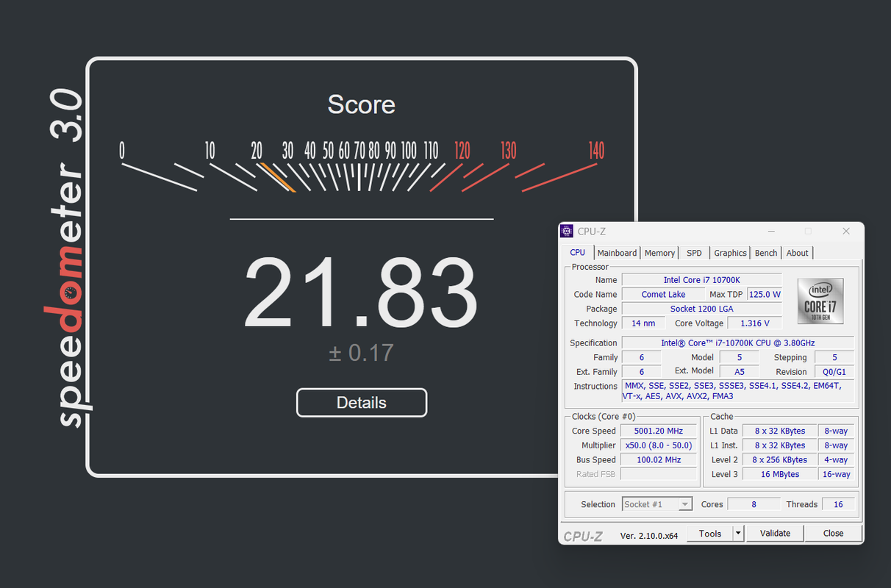Screen dimensions: 891x588
Task: Click the CPU-Z Tools button
Action: click(x=710, y=534)
